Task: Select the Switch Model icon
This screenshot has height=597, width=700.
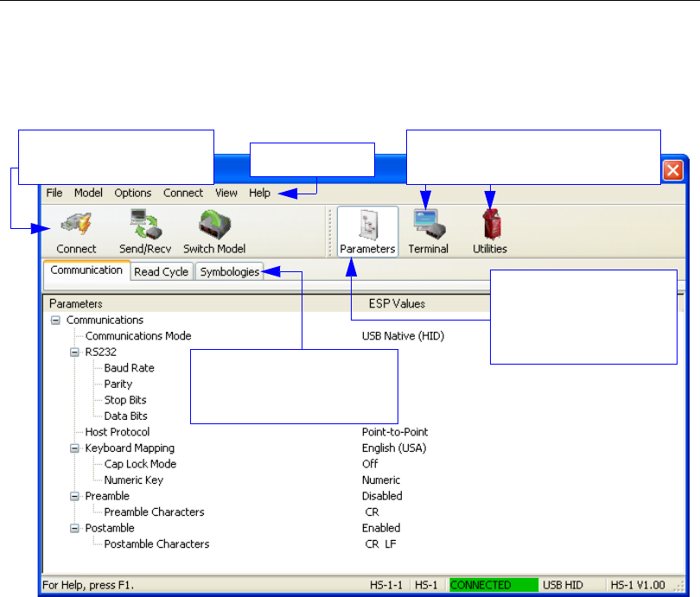Action: 214,232
